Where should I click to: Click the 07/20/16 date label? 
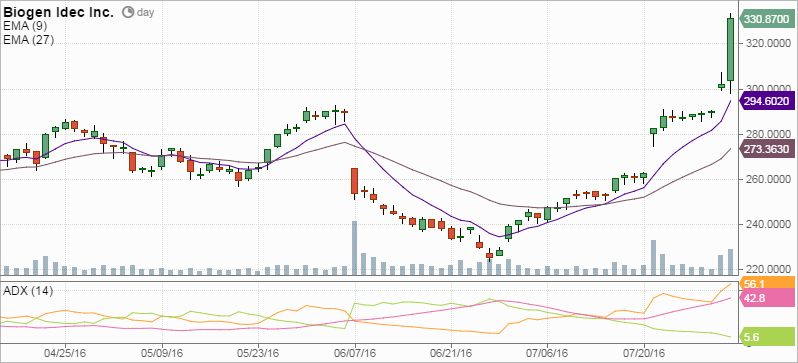pyautogui.click(x=644, y=352)
